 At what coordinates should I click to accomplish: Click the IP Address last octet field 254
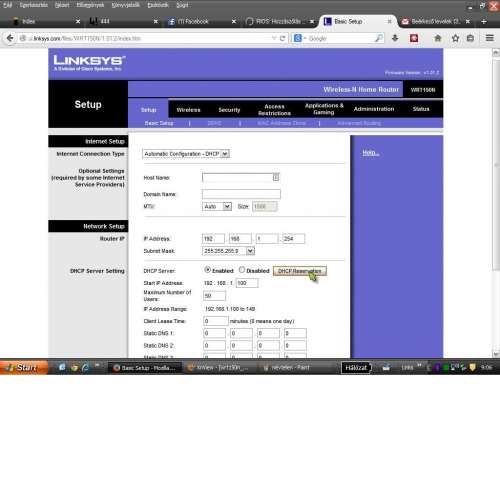coord(294,239)
